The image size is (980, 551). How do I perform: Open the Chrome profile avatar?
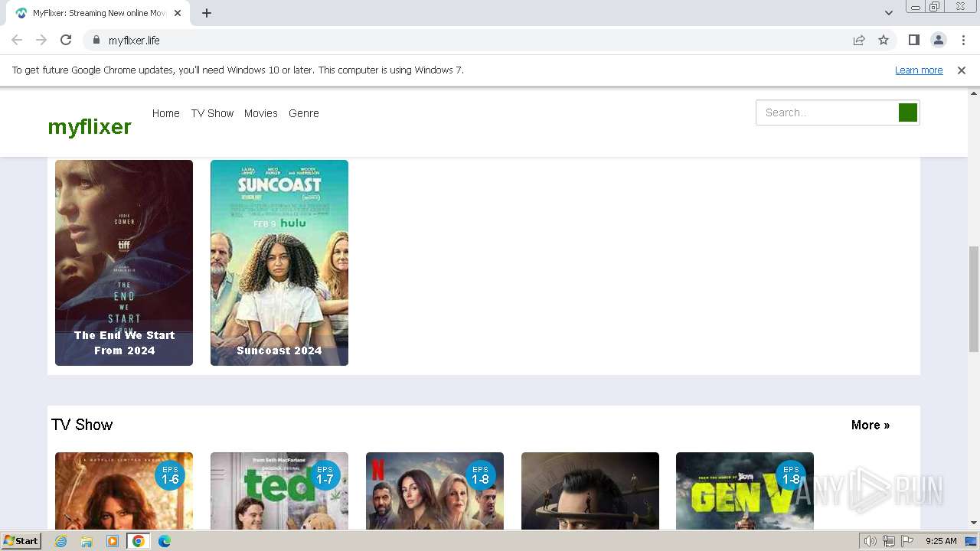pyautogui.click(x=938, y=40)
